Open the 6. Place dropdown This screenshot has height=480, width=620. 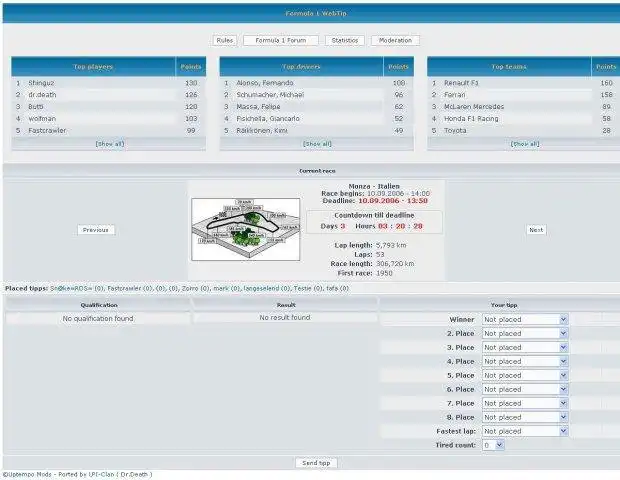[525, 389]
